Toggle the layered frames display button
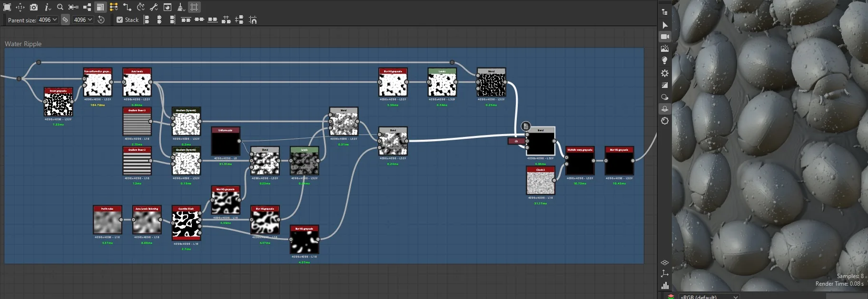868x299 pixels. tap(100, 7)
